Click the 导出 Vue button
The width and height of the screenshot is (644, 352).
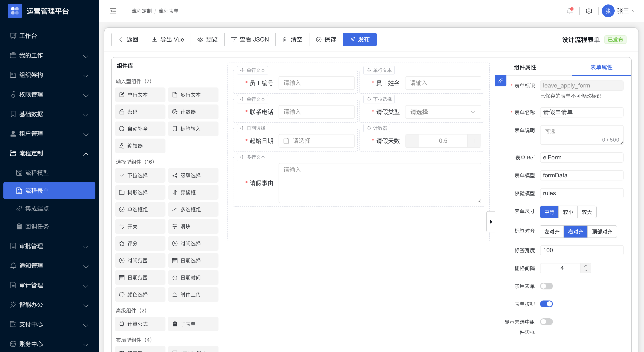168,39
